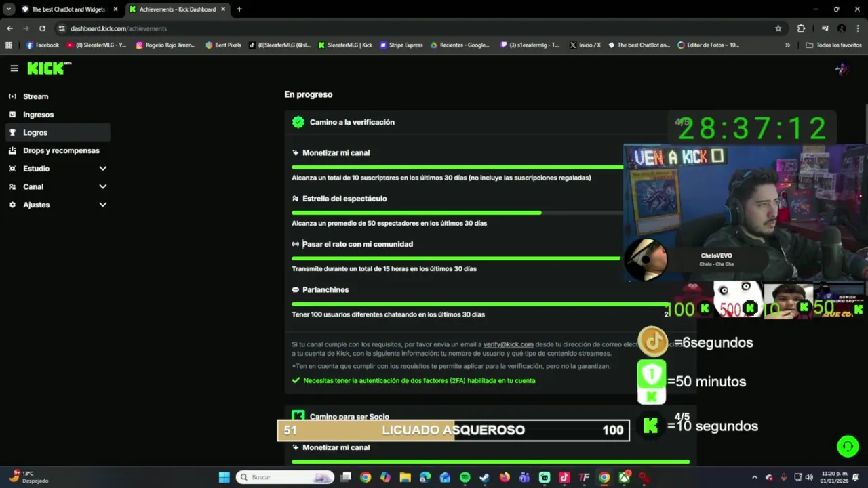Bookmark this page with the star
Screen dimensions: 868x488
(778, 28)
